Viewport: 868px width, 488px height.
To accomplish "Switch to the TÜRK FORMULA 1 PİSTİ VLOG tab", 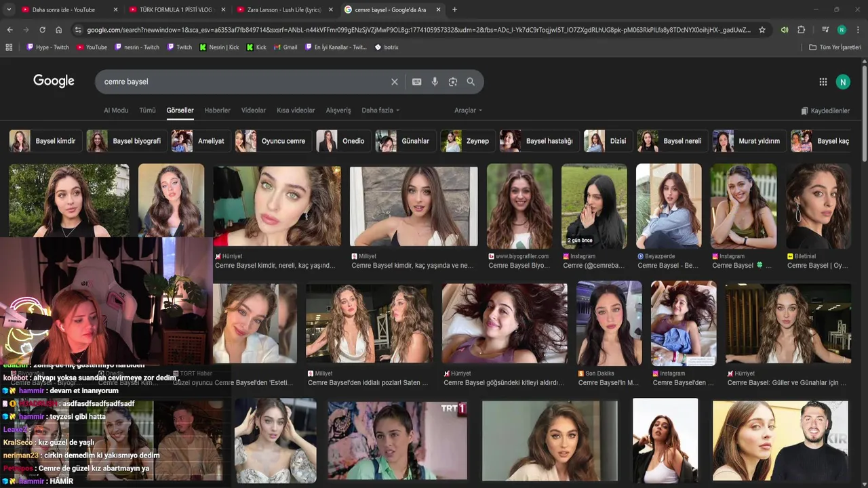I will tap(175, 9).
